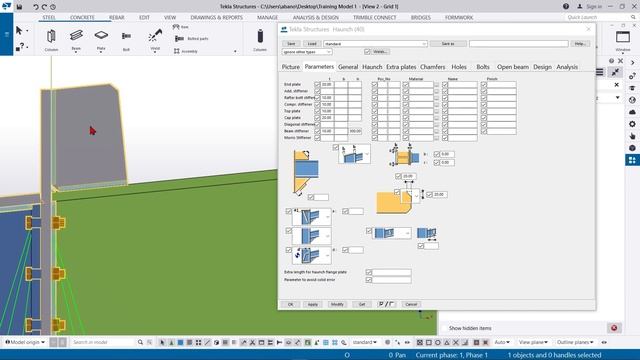Select the Weld tool in the ribbon
Screen dimensions: 640x360
click(155, 40)
